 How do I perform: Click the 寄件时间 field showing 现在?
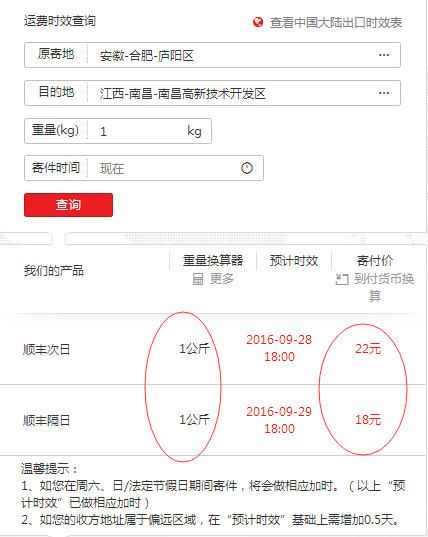coord(144,168)
